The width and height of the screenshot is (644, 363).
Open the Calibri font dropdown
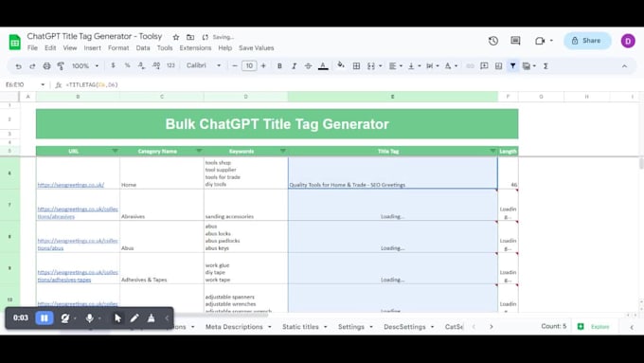tap(204, 65)
